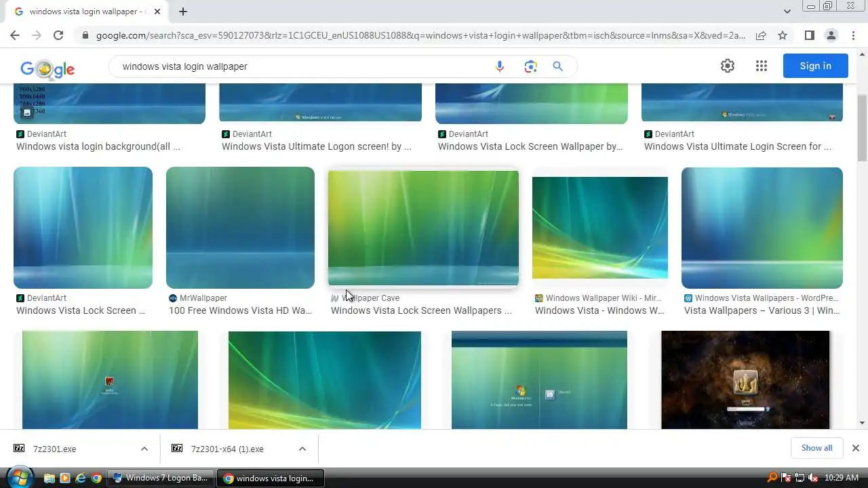The image size is (868, 488).
Task: Launch Windows Media Player from taskbar
Action: [65, 478]
